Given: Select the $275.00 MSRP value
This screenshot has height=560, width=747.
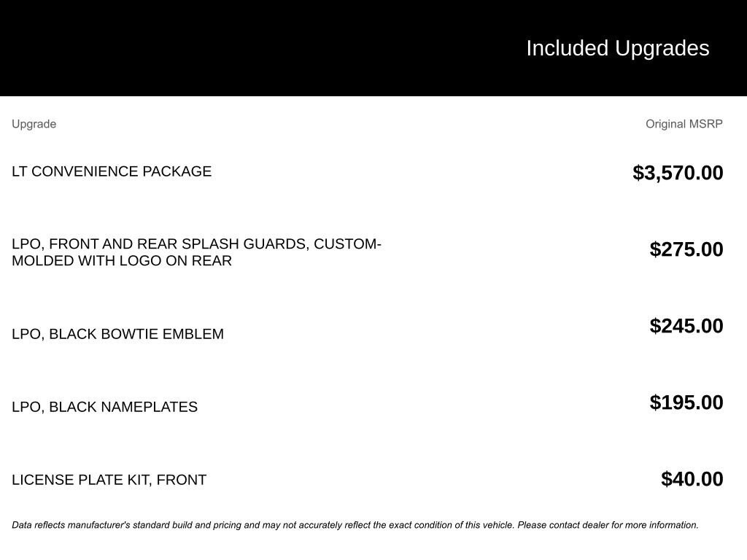Looking at the screenshot, I should tap(686, 249).
